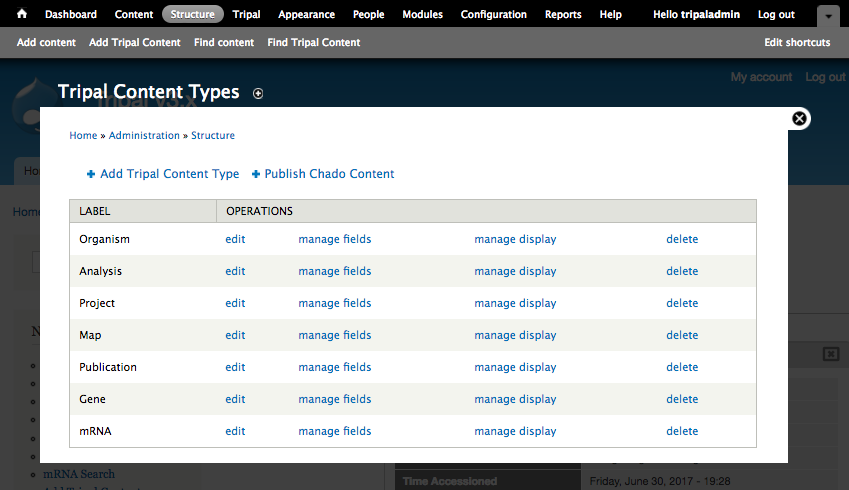
Task: Open the Tripal menu in the toolbar
Action: [x=246, y=15]
